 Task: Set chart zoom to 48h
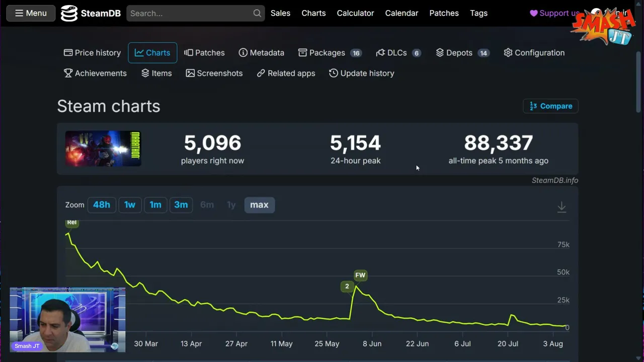click(101, 205)
